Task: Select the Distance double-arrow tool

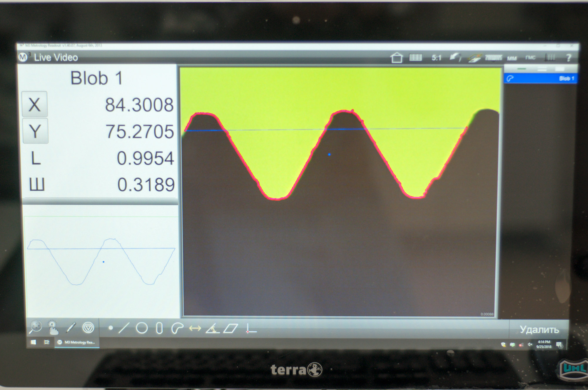Action: [195, 328]
